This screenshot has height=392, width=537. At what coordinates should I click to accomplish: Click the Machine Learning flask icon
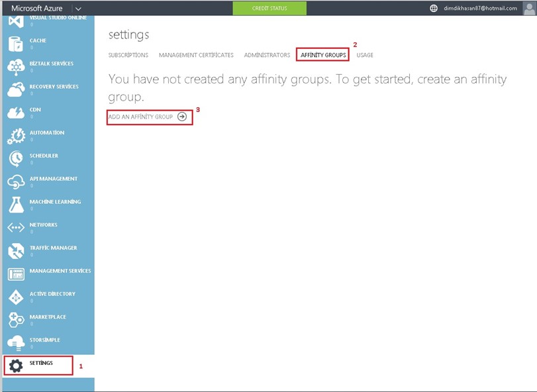point(16,205)
